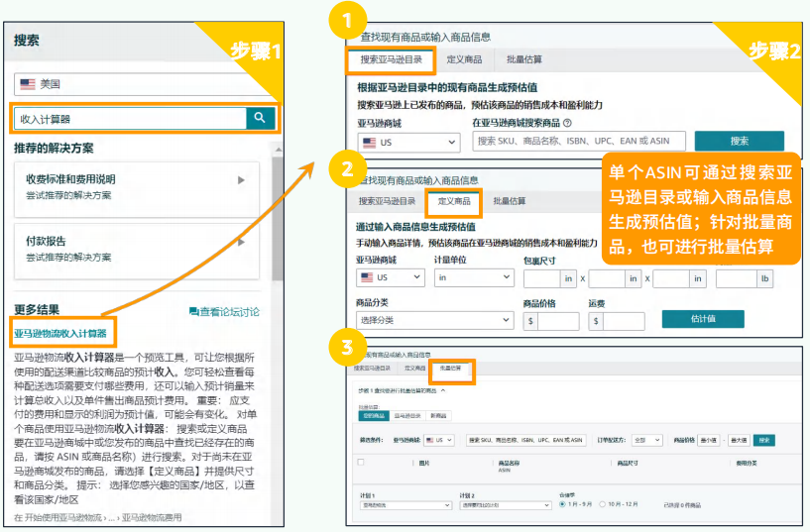This screenshot has width=810, height=532.
Task: Click the US flag in the 美国 field
Action: [28, 83]
